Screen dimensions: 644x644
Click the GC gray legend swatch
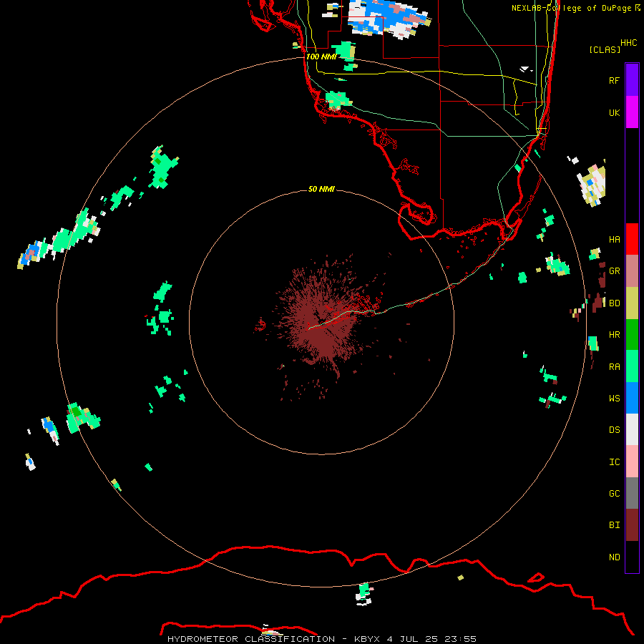pos(632,493)
